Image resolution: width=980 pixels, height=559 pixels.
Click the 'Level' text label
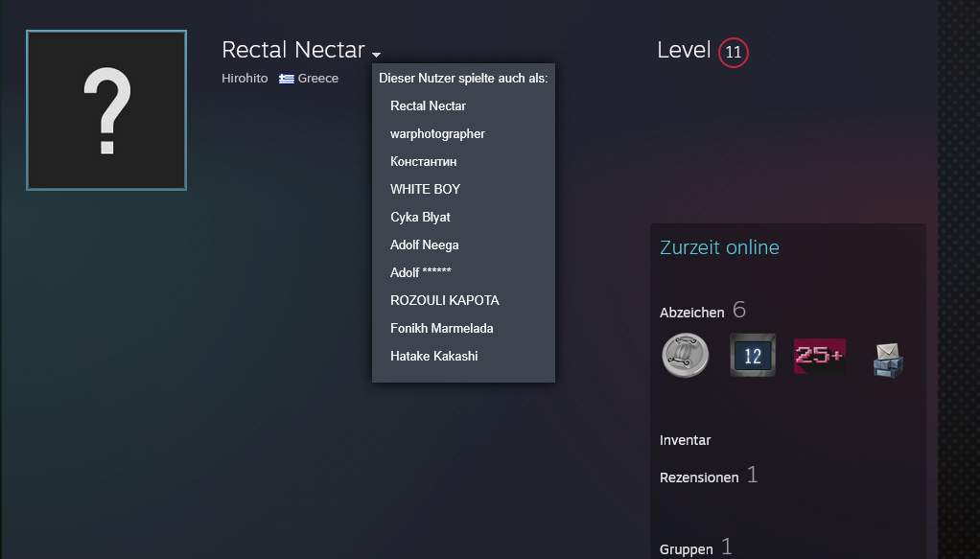(684, 51)
